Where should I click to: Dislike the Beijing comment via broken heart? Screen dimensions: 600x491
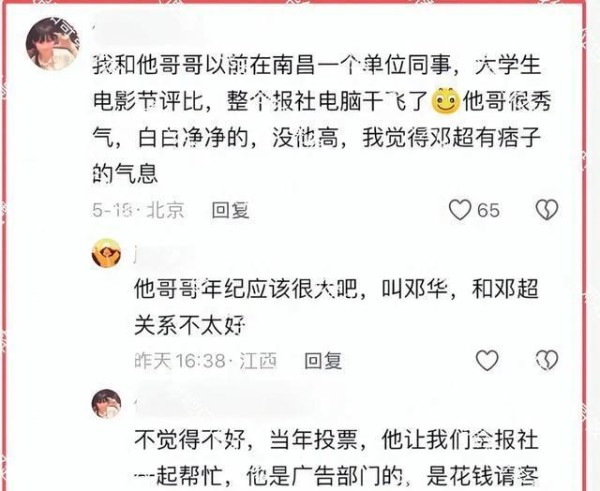(547, 210)
